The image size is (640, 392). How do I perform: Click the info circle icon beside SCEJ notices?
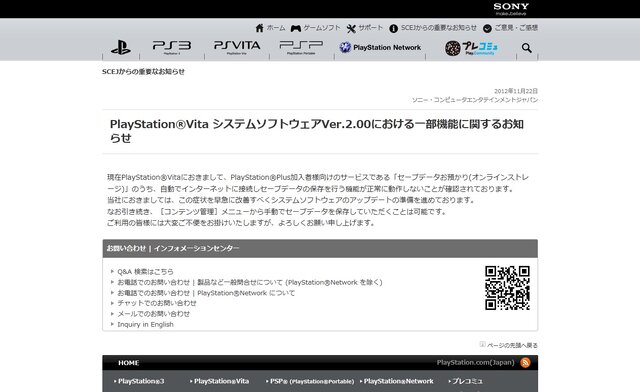point(393,28)
